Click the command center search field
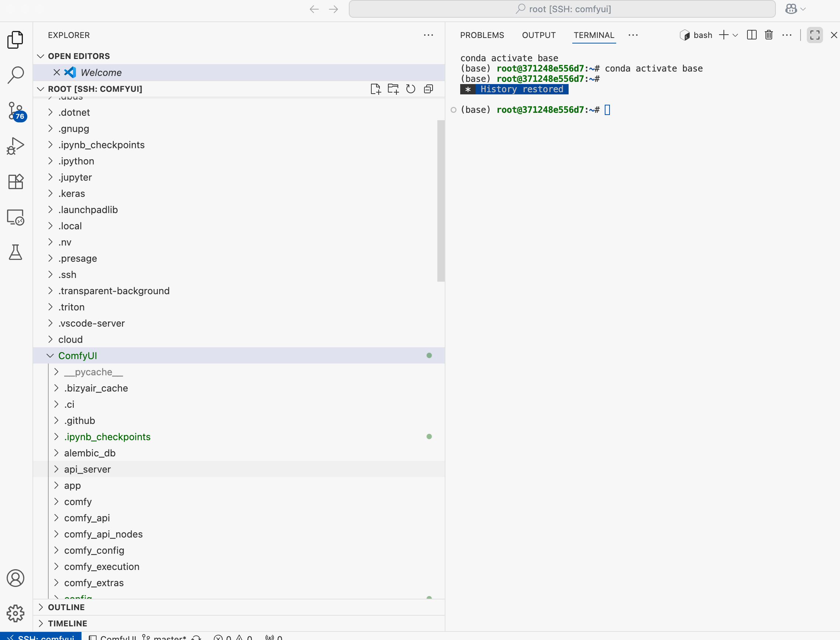The image size is (840, 640). tap(562, 9)
